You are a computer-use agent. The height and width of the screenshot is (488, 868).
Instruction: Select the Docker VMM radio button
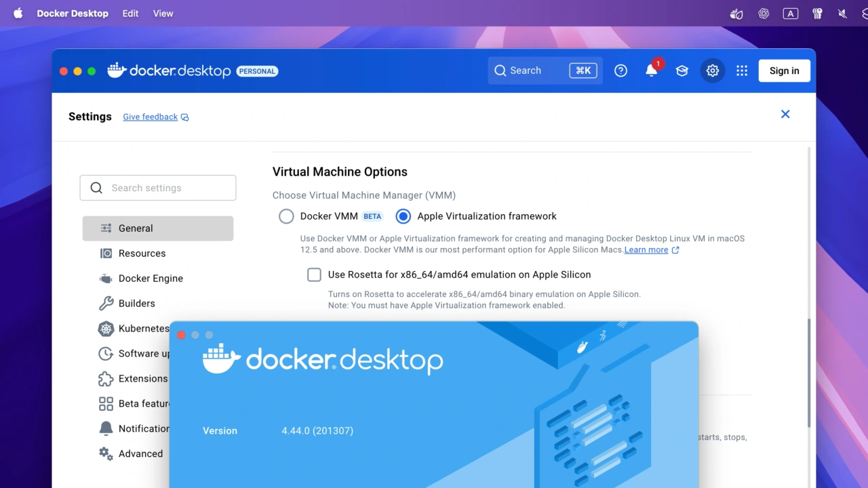[287, 216]
